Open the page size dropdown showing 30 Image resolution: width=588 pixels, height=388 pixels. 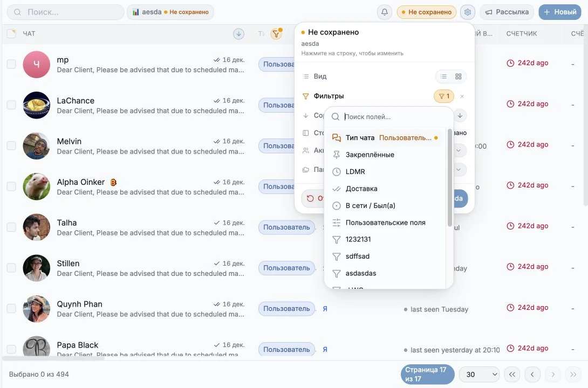pos(479,374)
